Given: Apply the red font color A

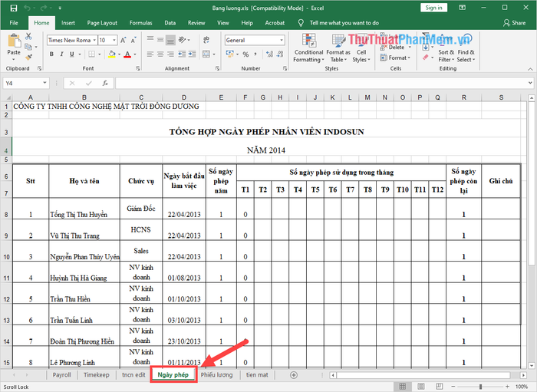Looking at the screenshot, I should coord(127,54).
